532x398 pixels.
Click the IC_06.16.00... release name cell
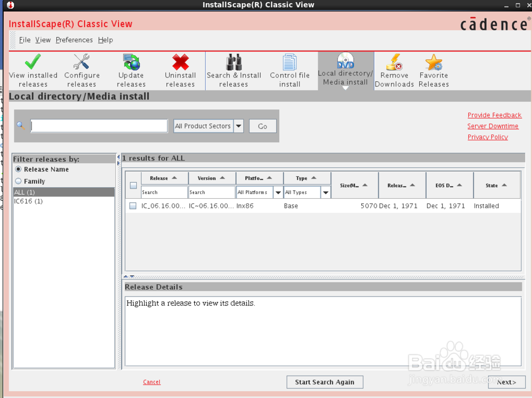click(x=163, y=206)
